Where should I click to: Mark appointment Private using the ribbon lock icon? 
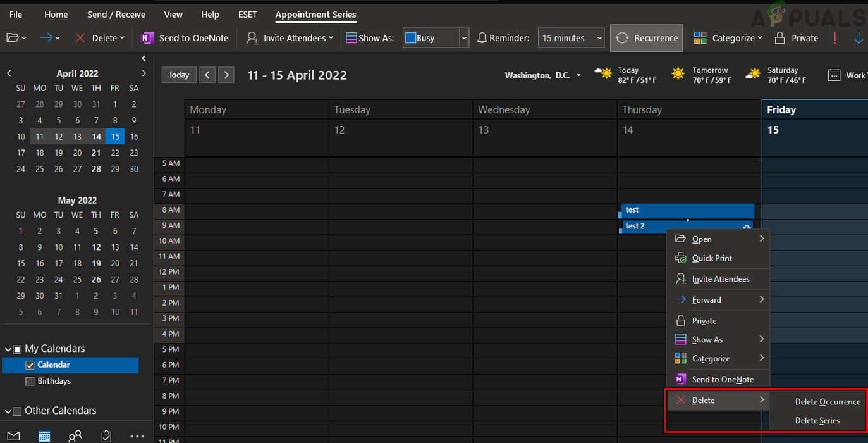tap(780, 38)
